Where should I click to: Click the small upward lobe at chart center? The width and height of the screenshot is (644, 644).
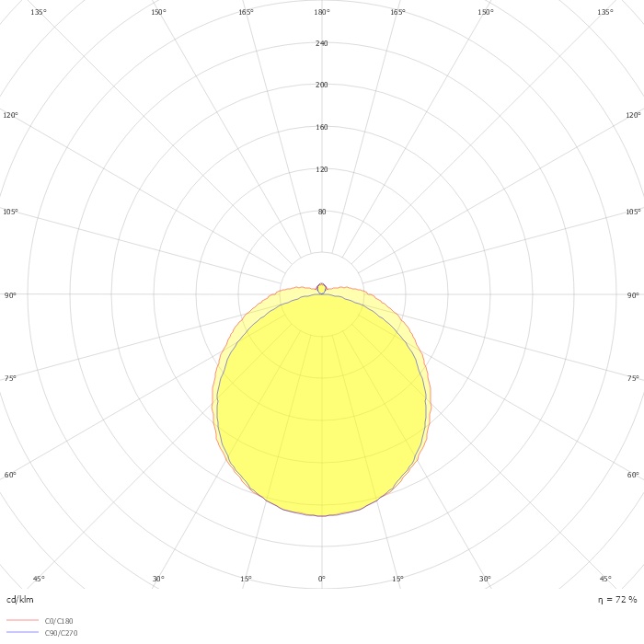322,289
